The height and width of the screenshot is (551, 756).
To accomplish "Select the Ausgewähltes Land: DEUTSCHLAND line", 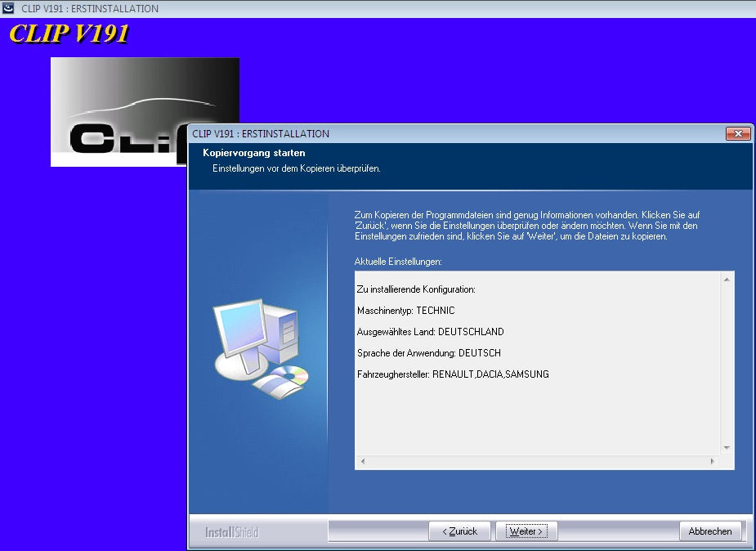I will [x=430, y=332].
